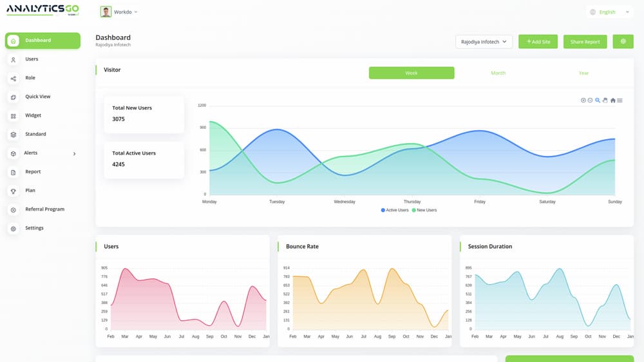
Task: Click the Workdo user avatar
Action: [106, 12]
